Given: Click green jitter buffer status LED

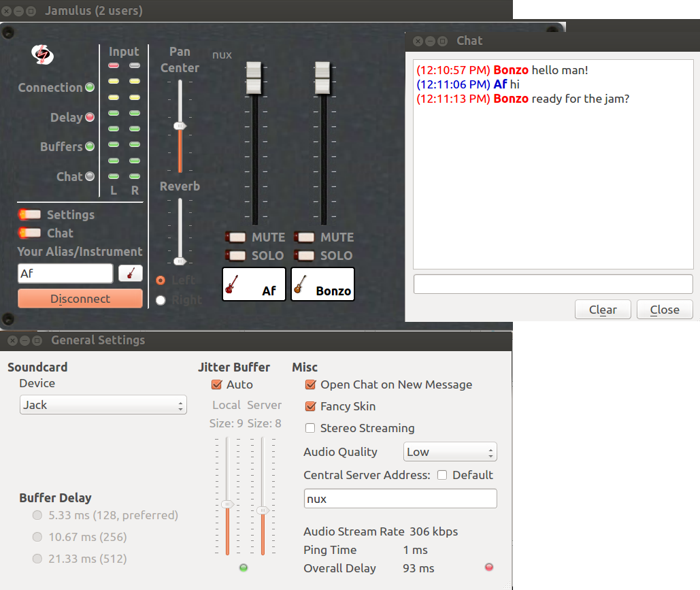Looking at the screenshot, I should click(244, 568).
